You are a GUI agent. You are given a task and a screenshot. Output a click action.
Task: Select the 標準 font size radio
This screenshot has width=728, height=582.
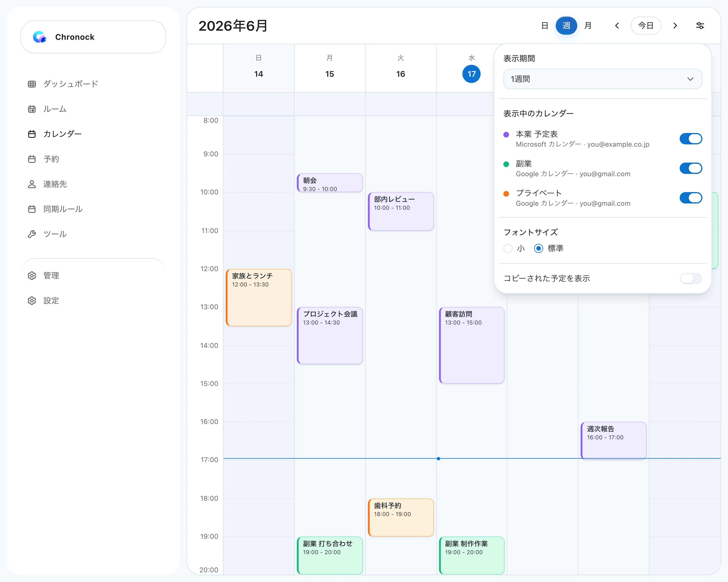point(539,248)
